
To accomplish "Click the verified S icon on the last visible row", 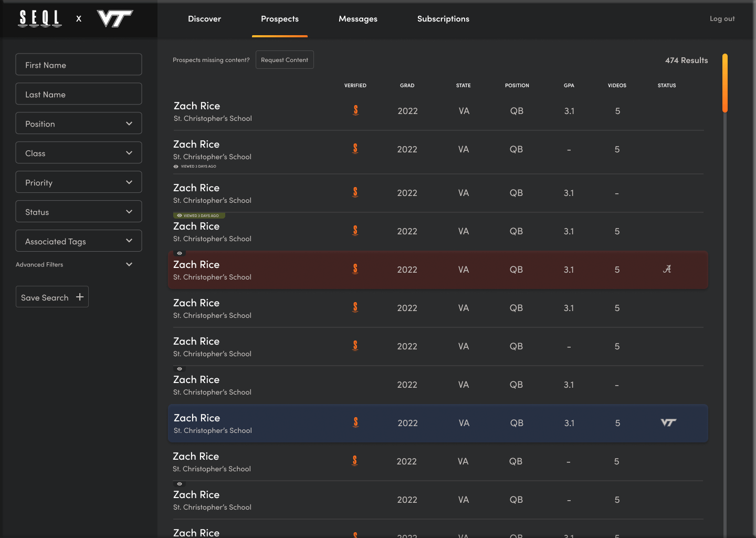I will pos(355,534).
